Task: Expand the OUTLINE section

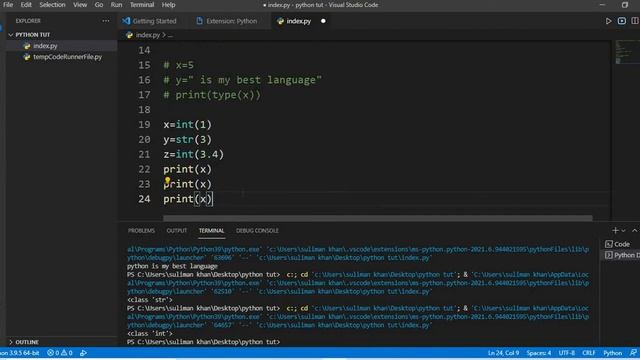Action: pos(24,342)
